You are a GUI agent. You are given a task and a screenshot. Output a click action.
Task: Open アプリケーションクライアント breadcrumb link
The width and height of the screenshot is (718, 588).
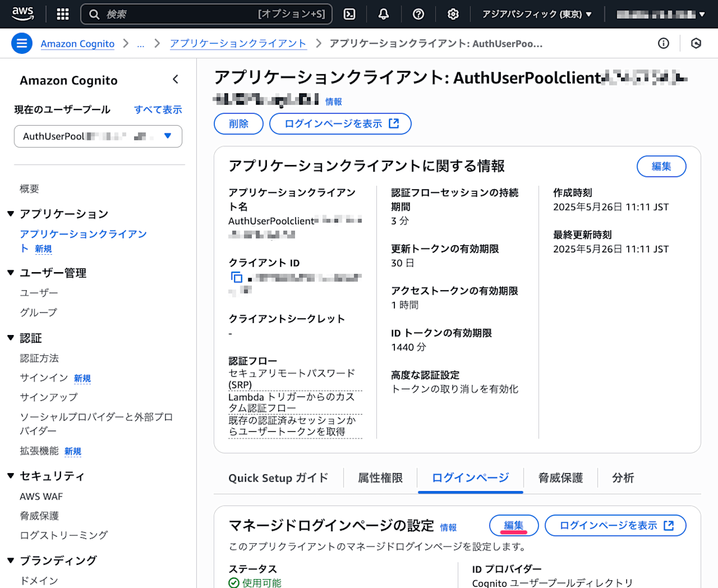(x=238, y=44)
